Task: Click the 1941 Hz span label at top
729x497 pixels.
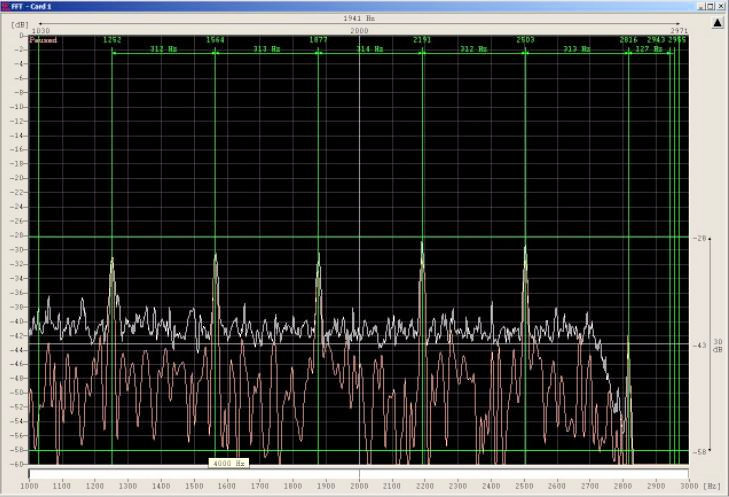Action: 359,18
